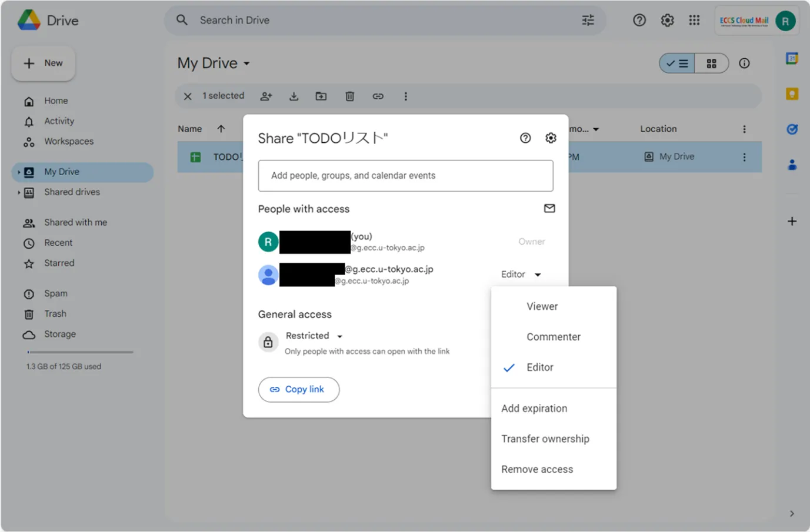Viewport: 810px width, 532px height.
Task: Click the envelope icon to email people
Action: (549, 208)
